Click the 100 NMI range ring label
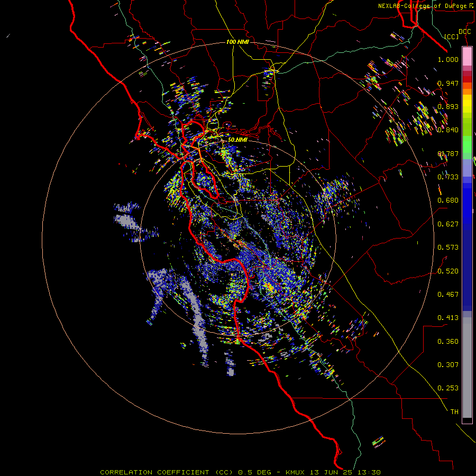Viewport: 476px width, 476px height. 237,42
